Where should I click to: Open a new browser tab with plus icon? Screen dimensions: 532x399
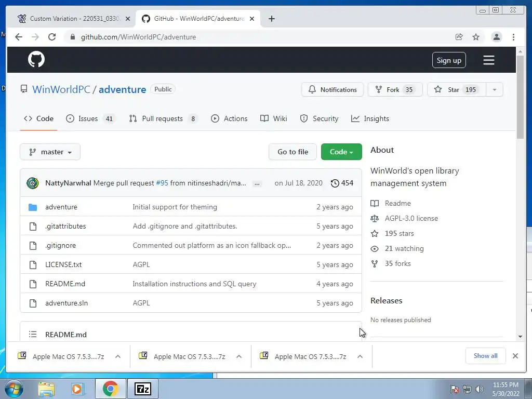[x=271, y=19]
